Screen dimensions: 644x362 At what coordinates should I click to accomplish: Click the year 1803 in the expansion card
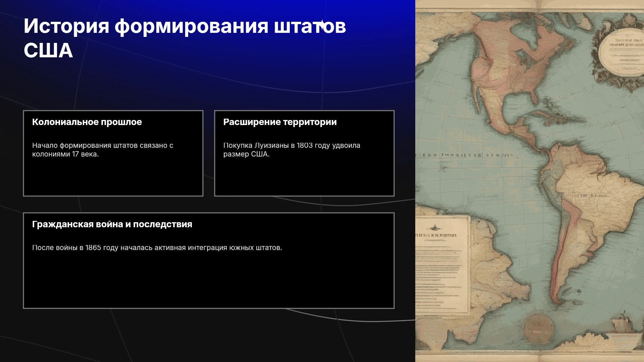[305, 145]
